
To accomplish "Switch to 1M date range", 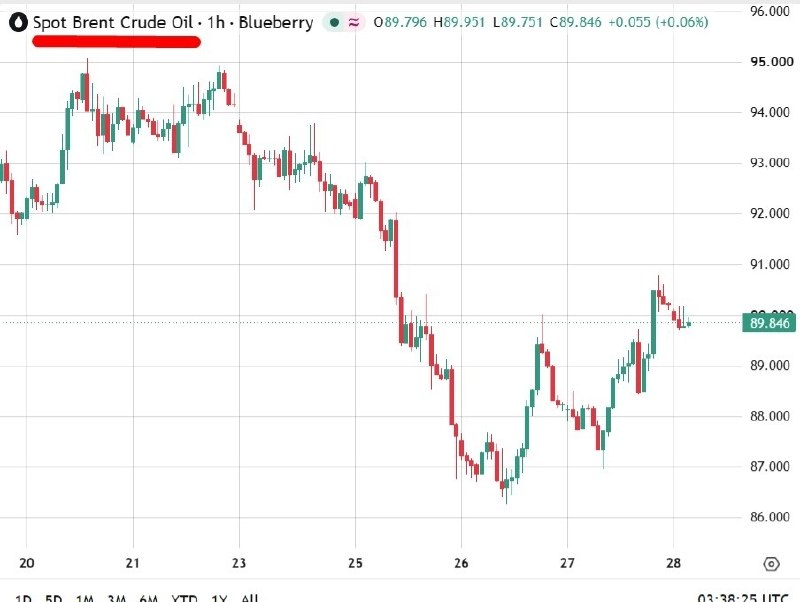I will [85, 598].
